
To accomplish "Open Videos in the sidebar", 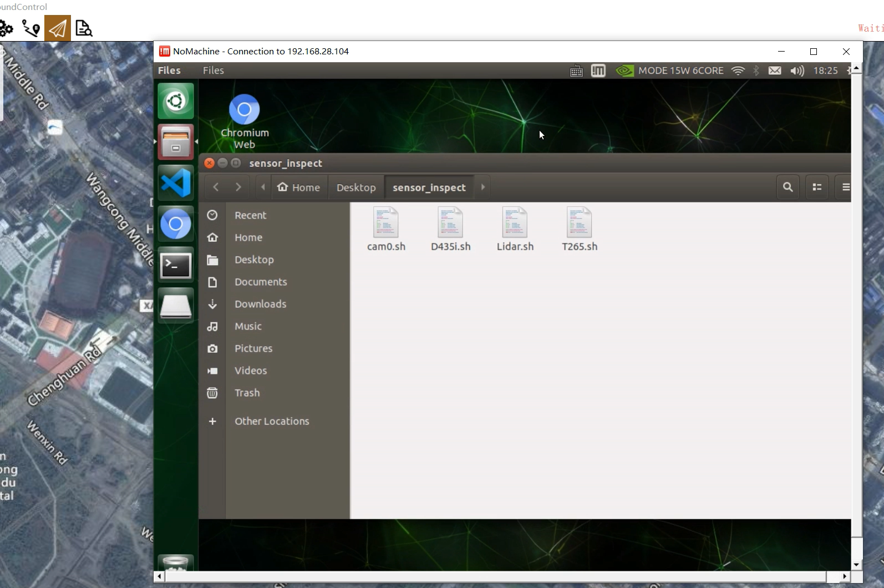I will pyautogui.click(x=274, y=371).
